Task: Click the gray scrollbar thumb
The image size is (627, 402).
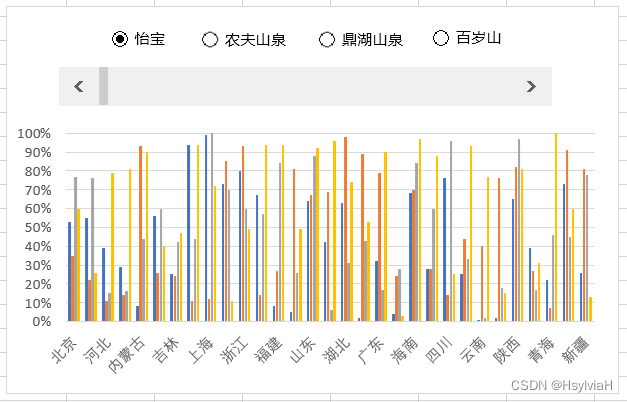Action: [x=104, y=86]
